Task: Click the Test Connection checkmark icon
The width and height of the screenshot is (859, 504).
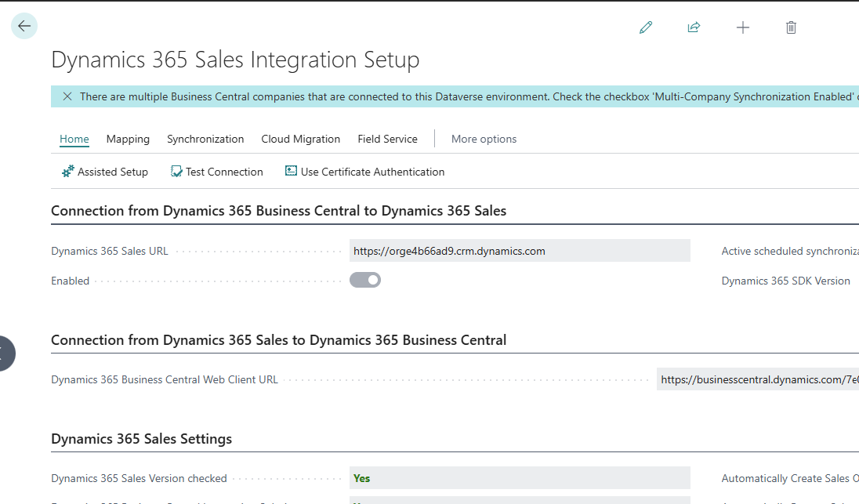Action: click(176, 170)
